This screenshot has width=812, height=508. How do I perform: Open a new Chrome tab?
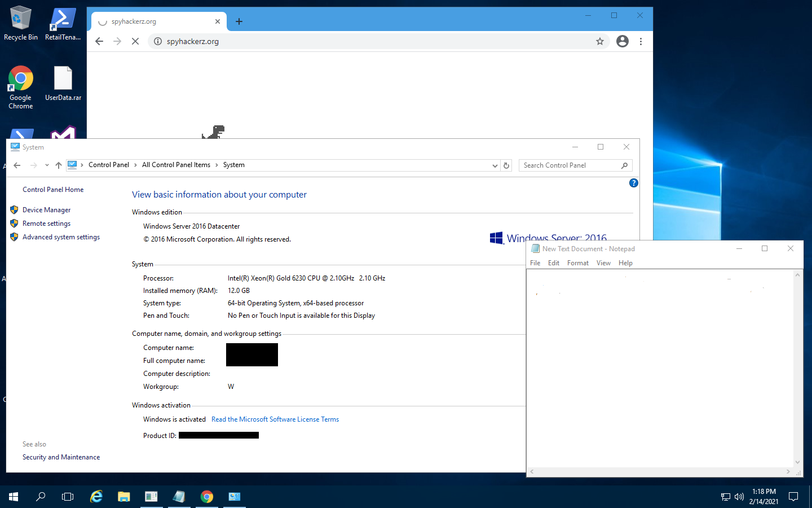[239, 21]
